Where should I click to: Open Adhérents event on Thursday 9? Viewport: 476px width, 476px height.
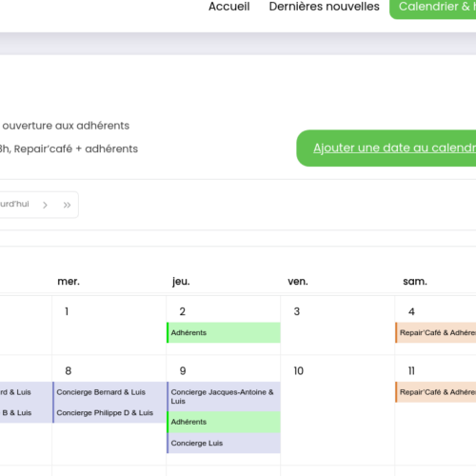click(x=224, y=422)
